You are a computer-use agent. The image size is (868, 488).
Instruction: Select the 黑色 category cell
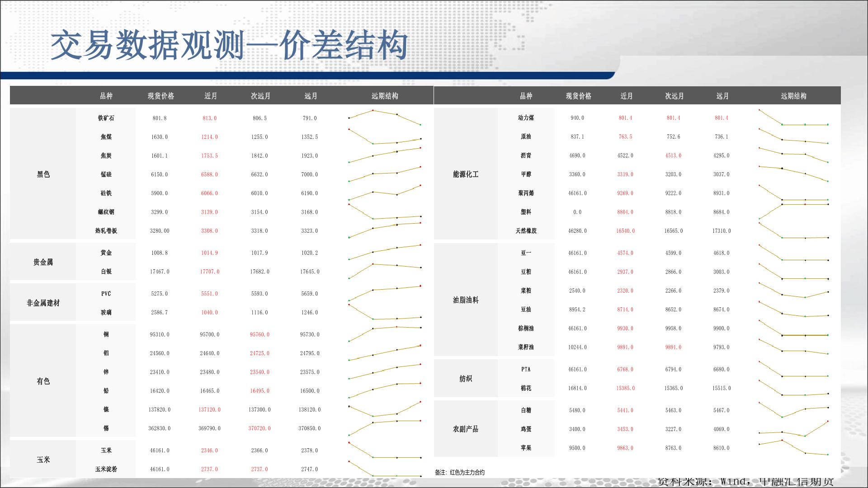click(x=43, y=174)
